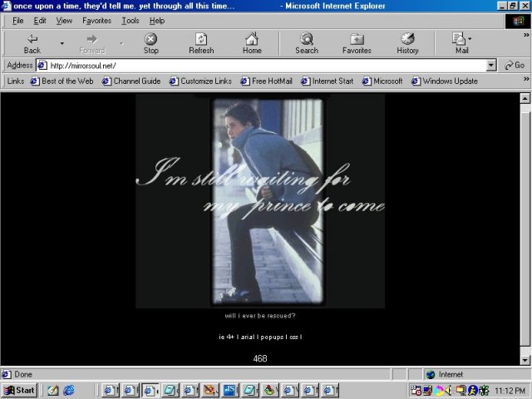Viewport: 532px width, 399px height.
Task: Open the Favorites toolbar icon
Action: tap(357, 39)
